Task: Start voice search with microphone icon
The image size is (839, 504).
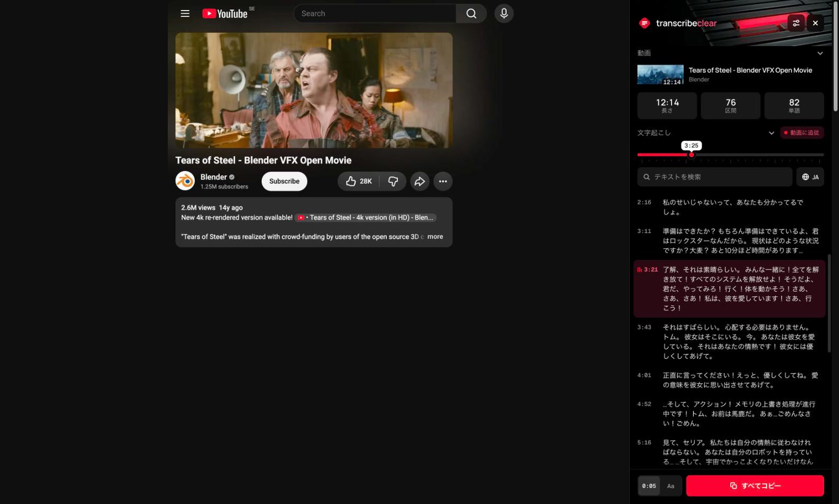Action: click(504, 14)
